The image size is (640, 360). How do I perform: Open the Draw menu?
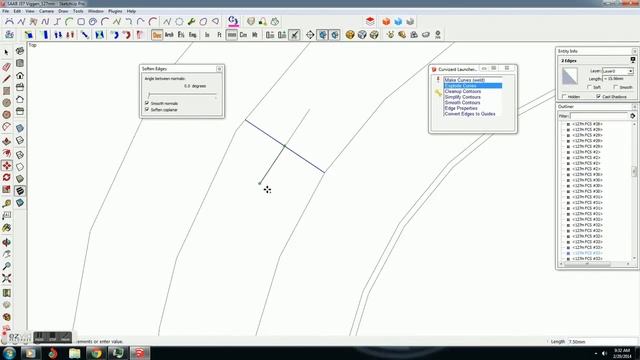click(x=63, y=11)
